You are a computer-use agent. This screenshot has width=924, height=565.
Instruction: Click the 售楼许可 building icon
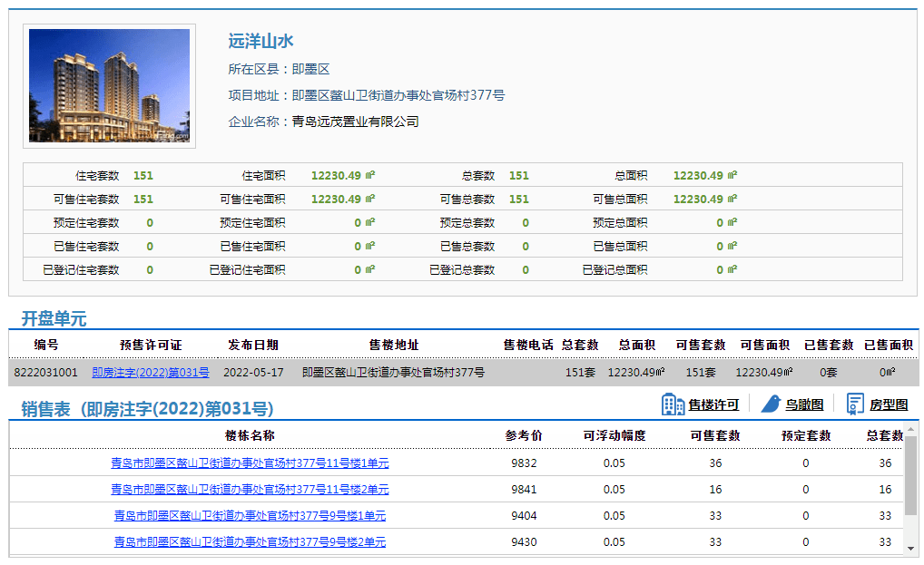click(x=673, y=404)
